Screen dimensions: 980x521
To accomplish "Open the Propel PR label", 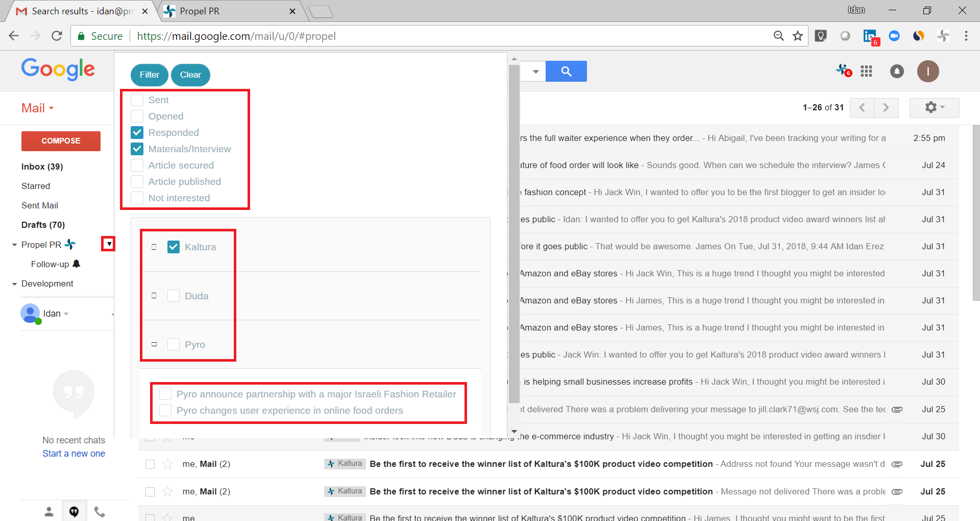I will point(41,245).
